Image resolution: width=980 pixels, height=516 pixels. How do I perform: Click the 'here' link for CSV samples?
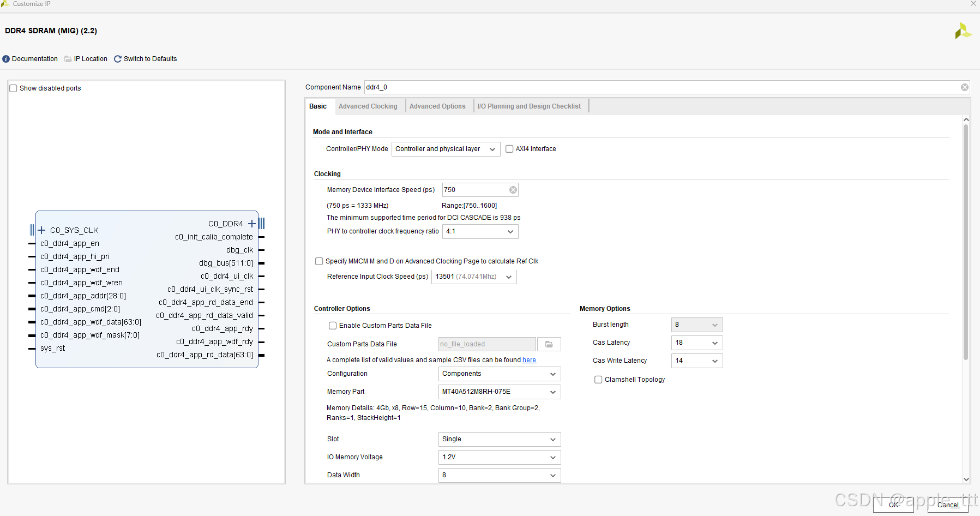point(529,360)
